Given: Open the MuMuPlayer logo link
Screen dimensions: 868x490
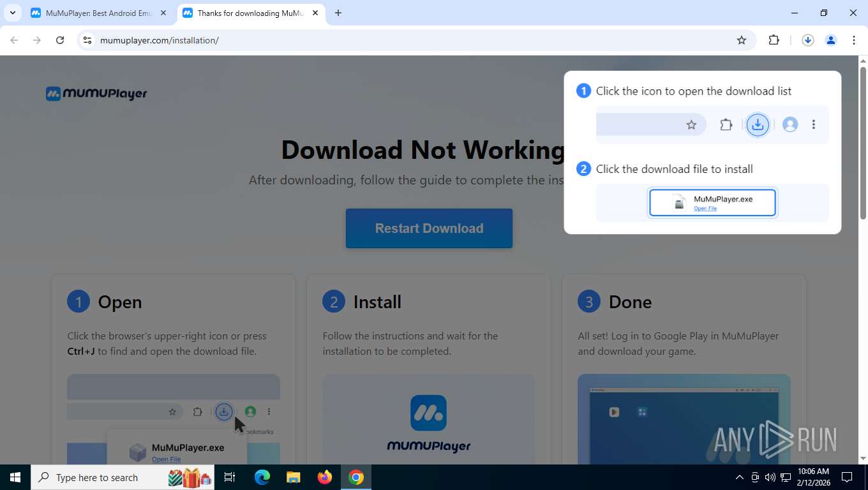Looking at the screenshot, I should pyautogui.click(x=96, y=94).
